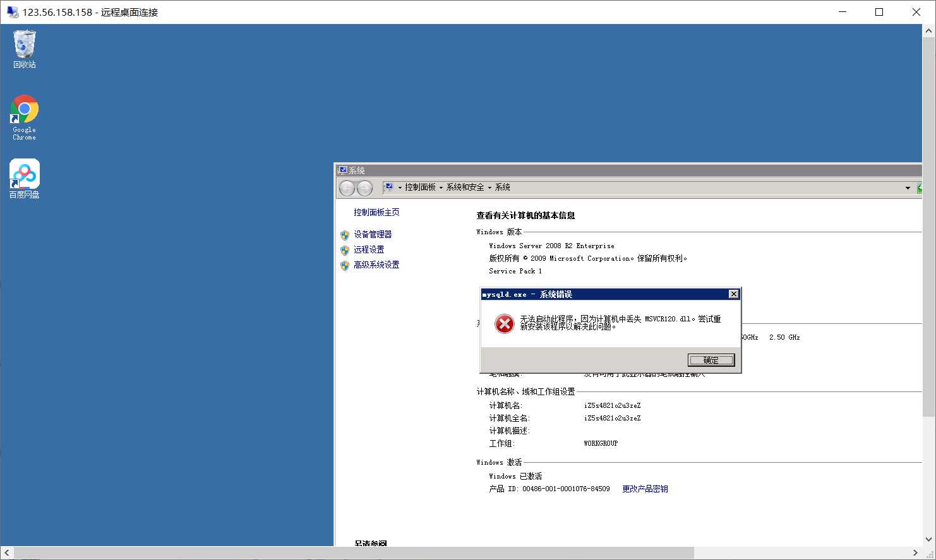Launch Google Chrome from the desktop

(x=25, y=117)
